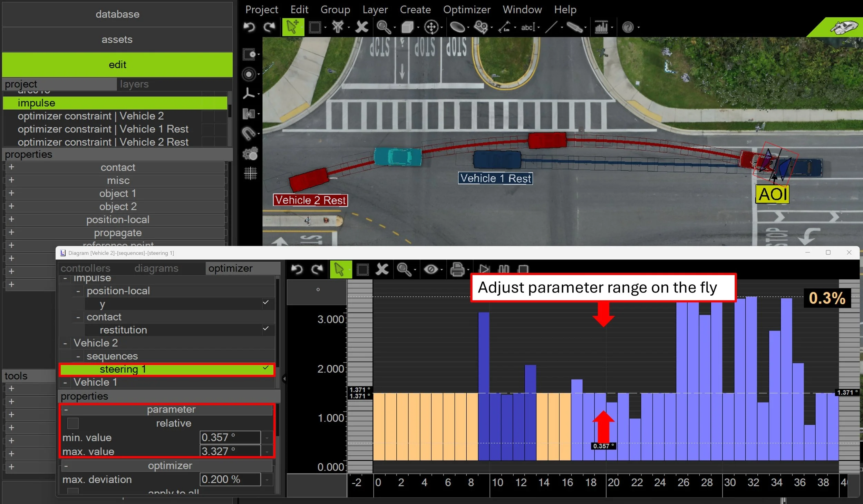Click the abc text label tool

click(x=527, y=27)
